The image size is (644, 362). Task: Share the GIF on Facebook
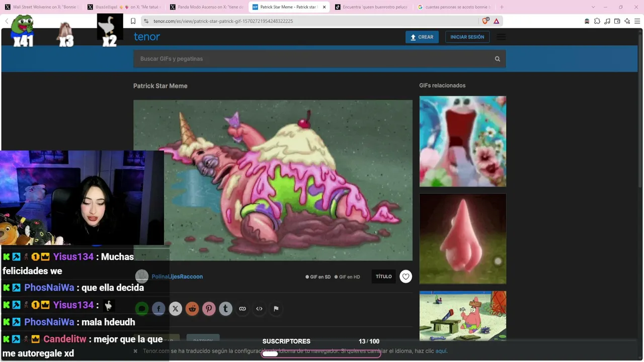[x=158, y=309]
